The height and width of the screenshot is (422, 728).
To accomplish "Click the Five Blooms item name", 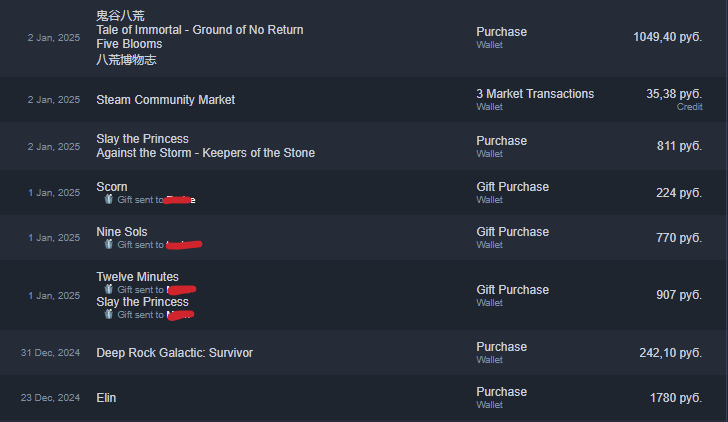I will [129, 44].
